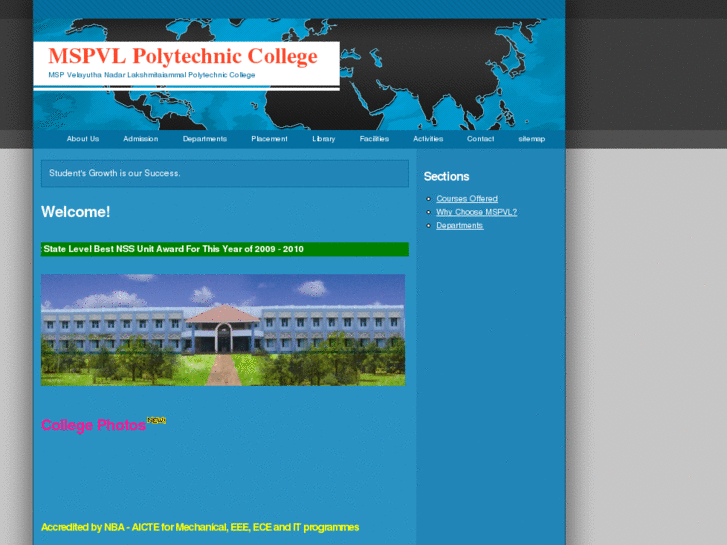The height and width of the screenshot is (545, 727).
Task: Open the sitemap link in navigation
Action: [x=531, y=139]
